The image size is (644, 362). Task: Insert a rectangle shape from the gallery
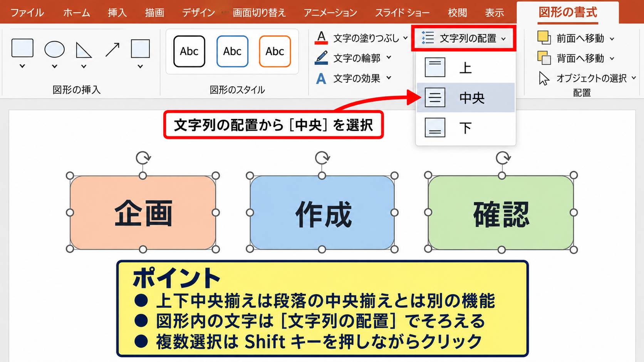coord(22,48)
